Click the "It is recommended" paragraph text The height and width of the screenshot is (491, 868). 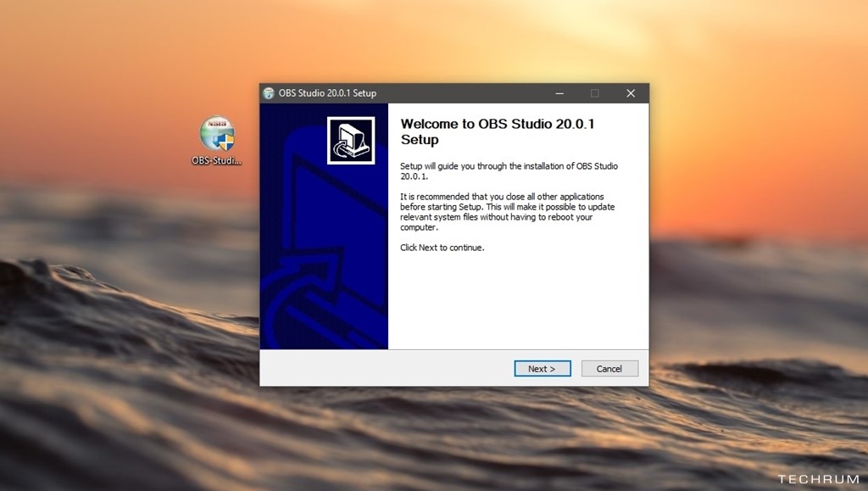click(x=507, y=212)
